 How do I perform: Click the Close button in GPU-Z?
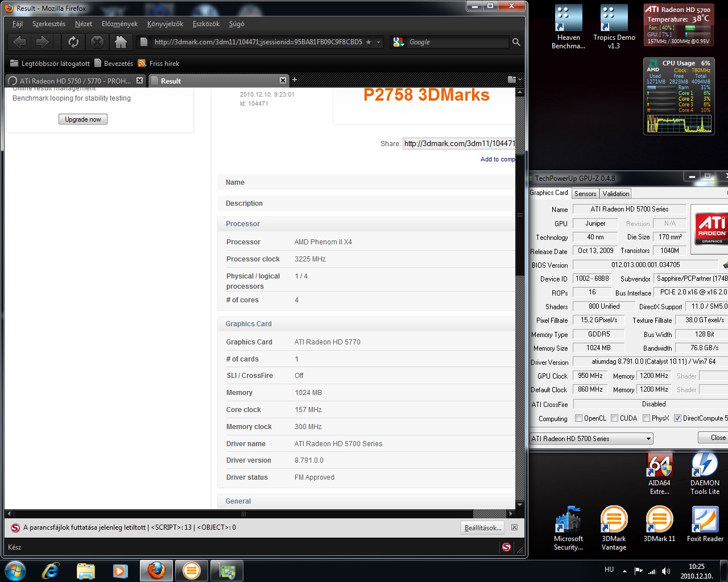pos(713,438)
